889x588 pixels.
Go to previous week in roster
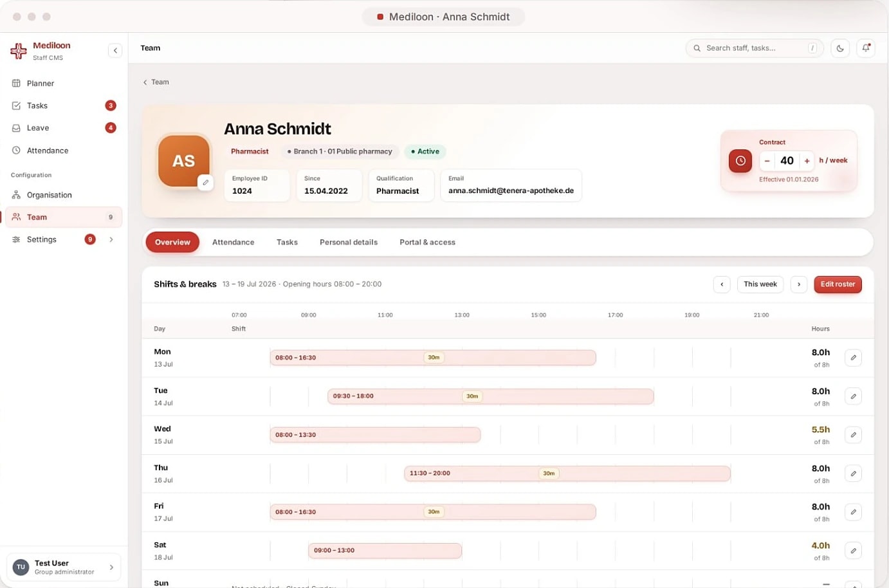click(x=722, y=284)
